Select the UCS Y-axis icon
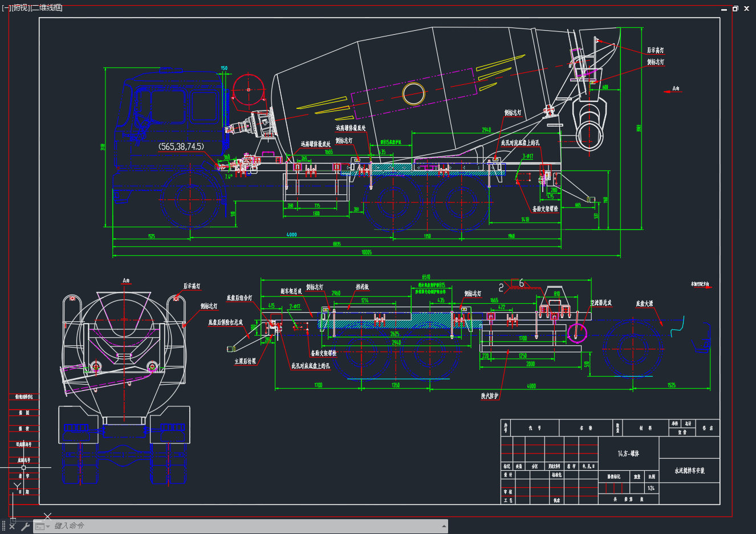The image size is (756, 534). [17, 486]
